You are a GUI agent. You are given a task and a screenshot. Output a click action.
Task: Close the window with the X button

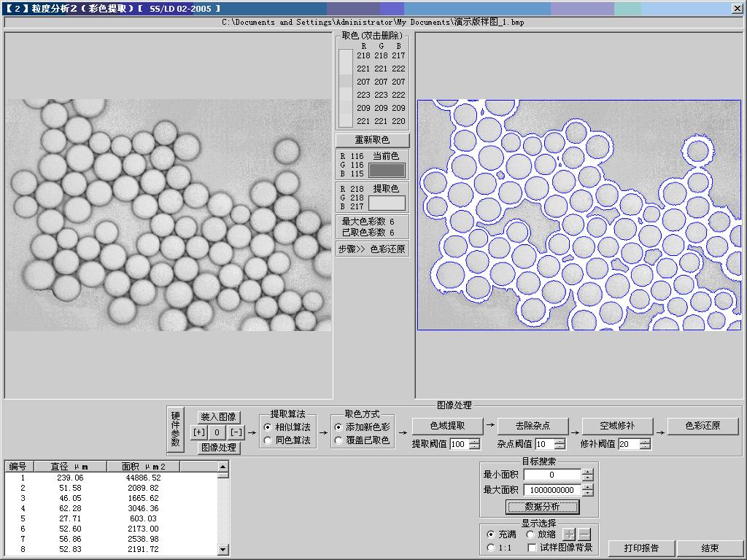pyautogui.click(x=737, y=9)
